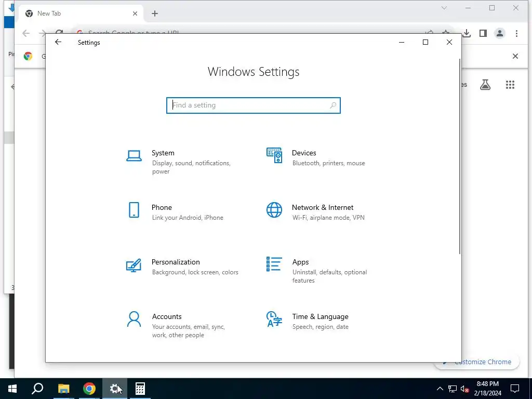Open Calculator from the taskbar
The image size is (532, 399).
coord(140,389)
